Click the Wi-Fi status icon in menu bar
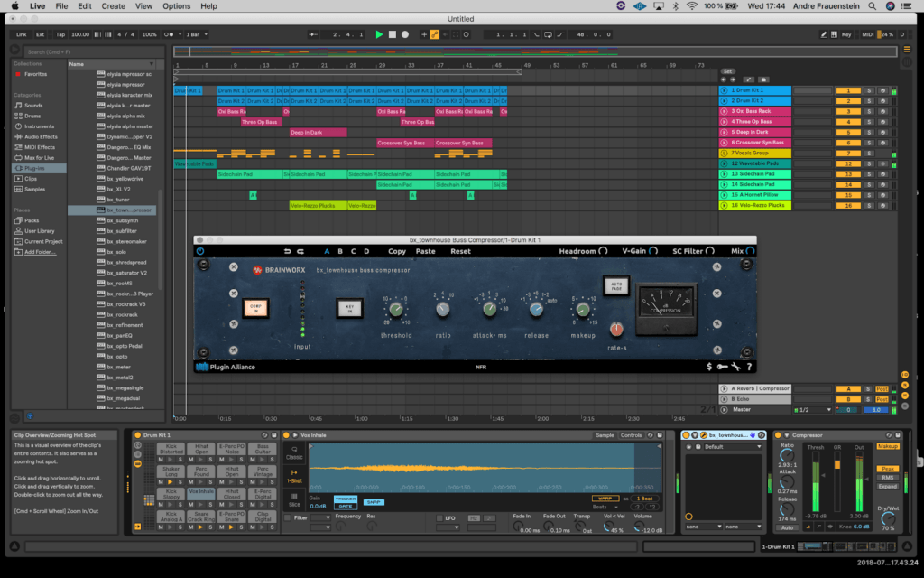 pos(692,6)
